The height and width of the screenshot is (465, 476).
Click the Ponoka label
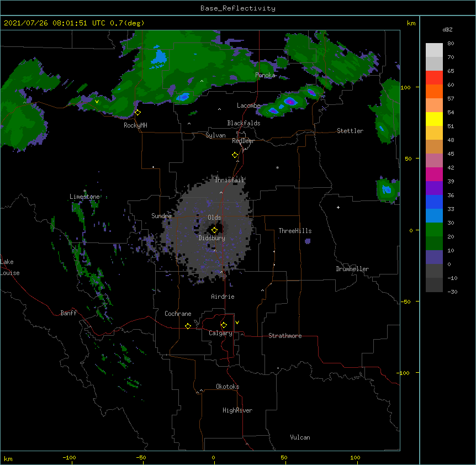pos(265,75)
